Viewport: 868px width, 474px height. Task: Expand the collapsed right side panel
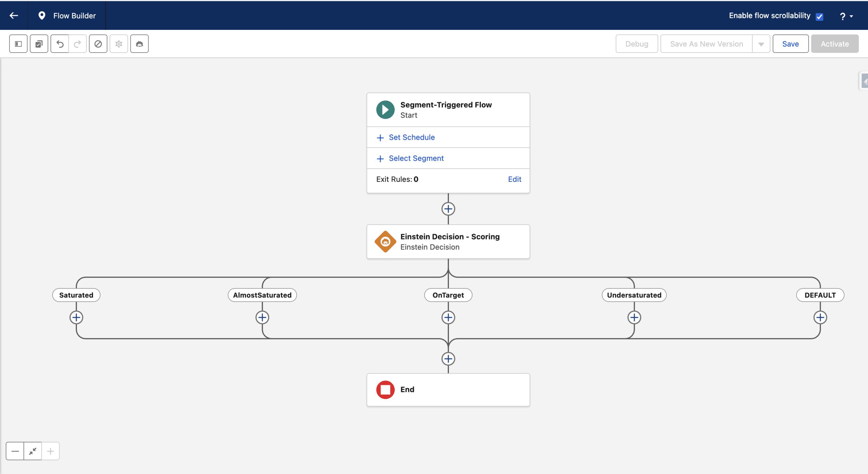(864, 81)
